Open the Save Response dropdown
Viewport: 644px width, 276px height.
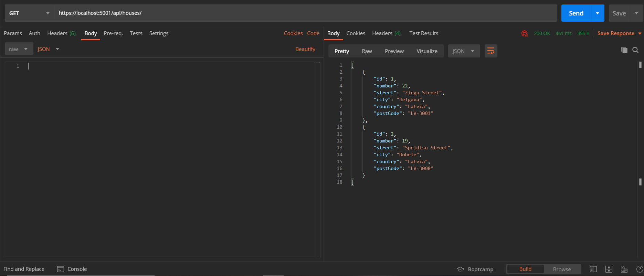[x=620, y=33]
